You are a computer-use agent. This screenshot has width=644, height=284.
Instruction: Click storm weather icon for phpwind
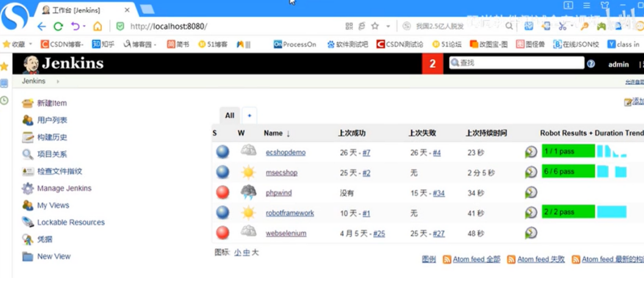click(248, 192)
